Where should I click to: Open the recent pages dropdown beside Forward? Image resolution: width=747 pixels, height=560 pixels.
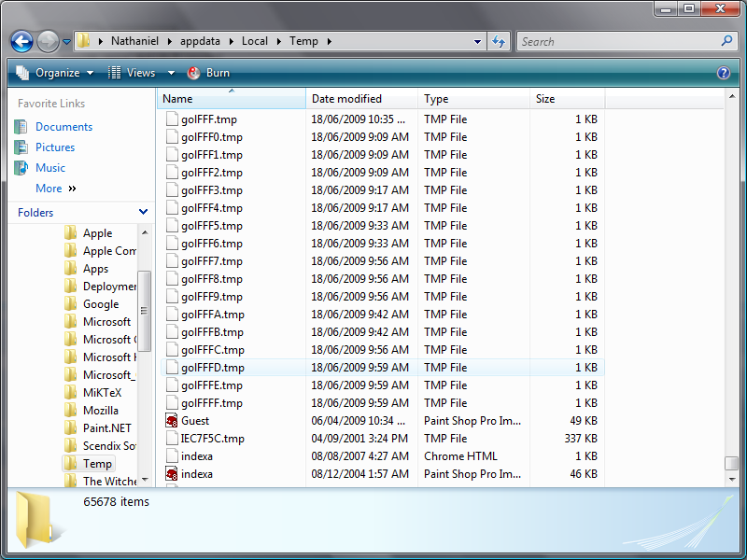point(66,42)
